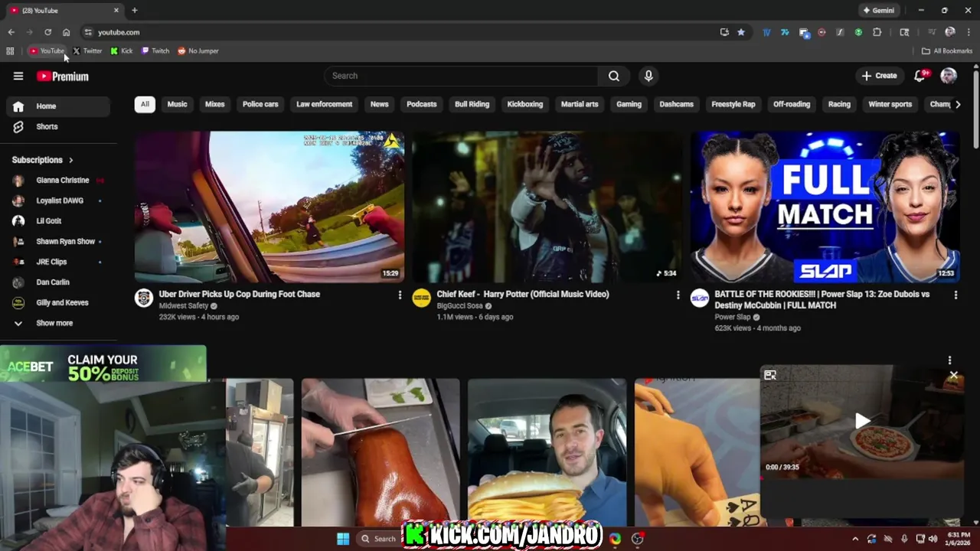The image size is (980, 551).
Task: Reload the page in Chrome
Action: coord(47,32)
